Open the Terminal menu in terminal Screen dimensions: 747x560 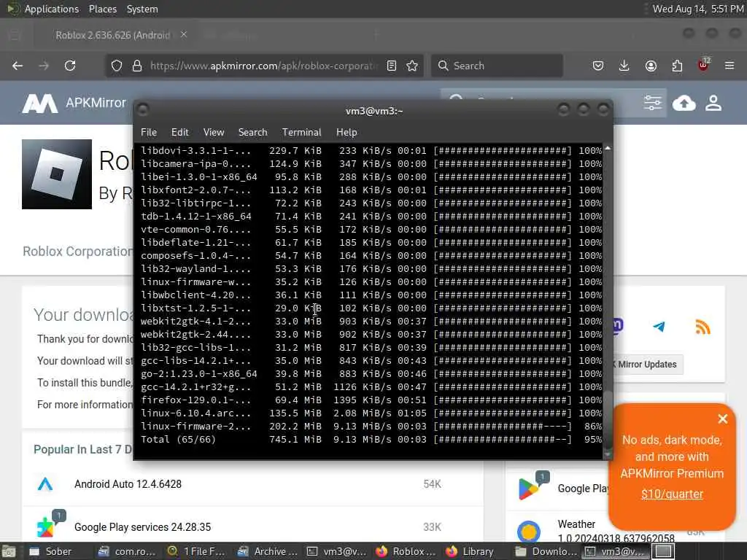click(x=301, y=133)
